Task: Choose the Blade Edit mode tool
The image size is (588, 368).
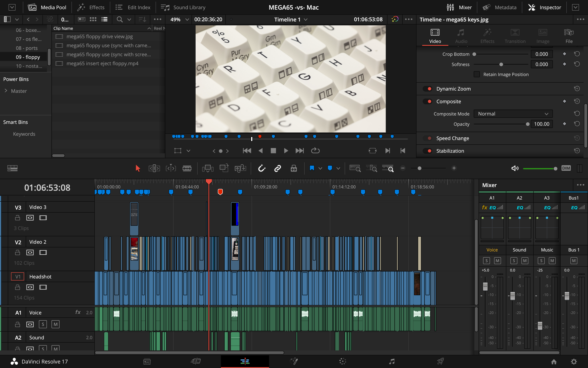Action: (187, 168)
